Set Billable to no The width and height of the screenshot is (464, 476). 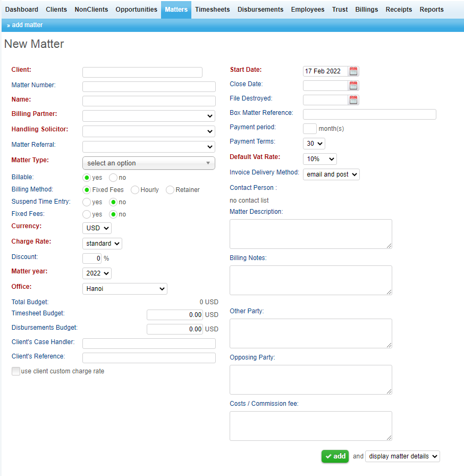113,178
